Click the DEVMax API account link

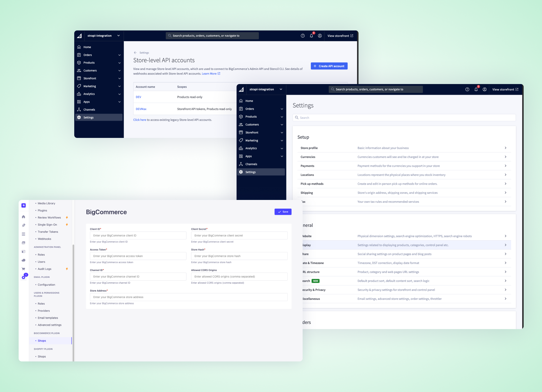point(141,109)
